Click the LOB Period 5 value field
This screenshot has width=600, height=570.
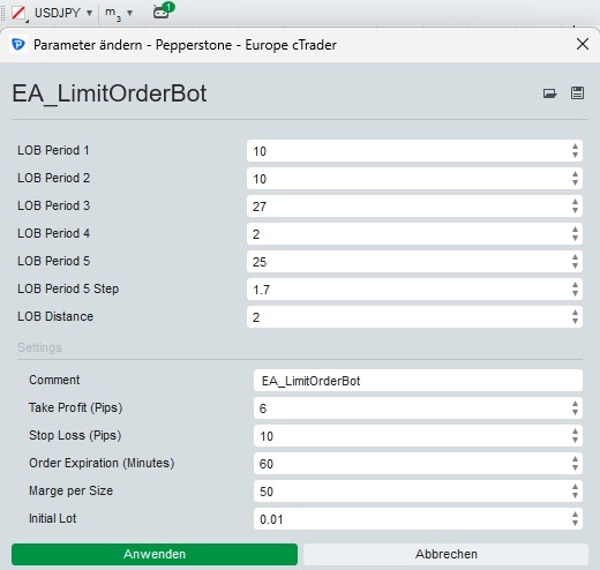click(415, 262)
